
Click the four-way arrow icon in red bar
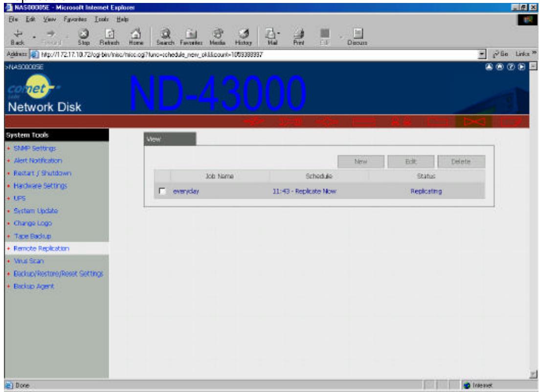[327, 121]
